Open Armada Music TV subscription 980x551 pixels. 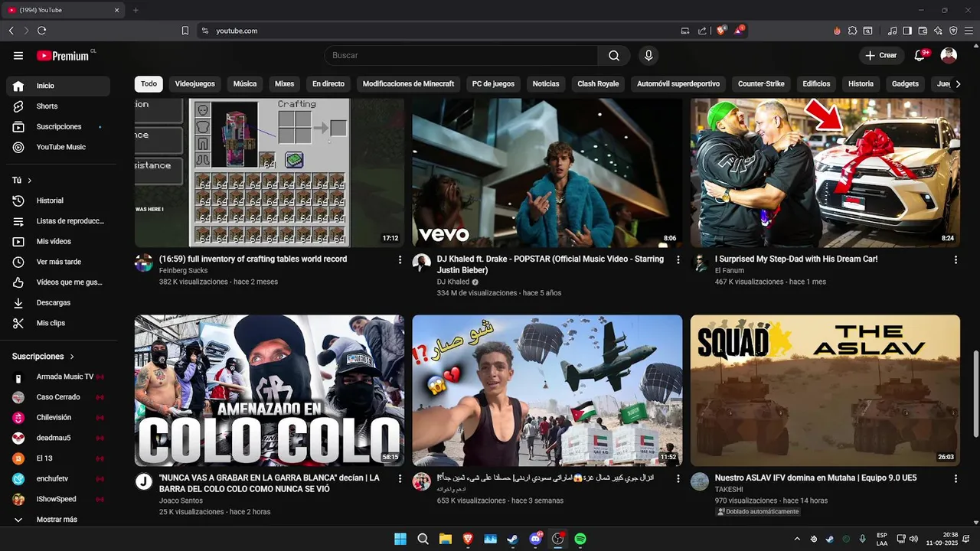click(x=58, y=377)
